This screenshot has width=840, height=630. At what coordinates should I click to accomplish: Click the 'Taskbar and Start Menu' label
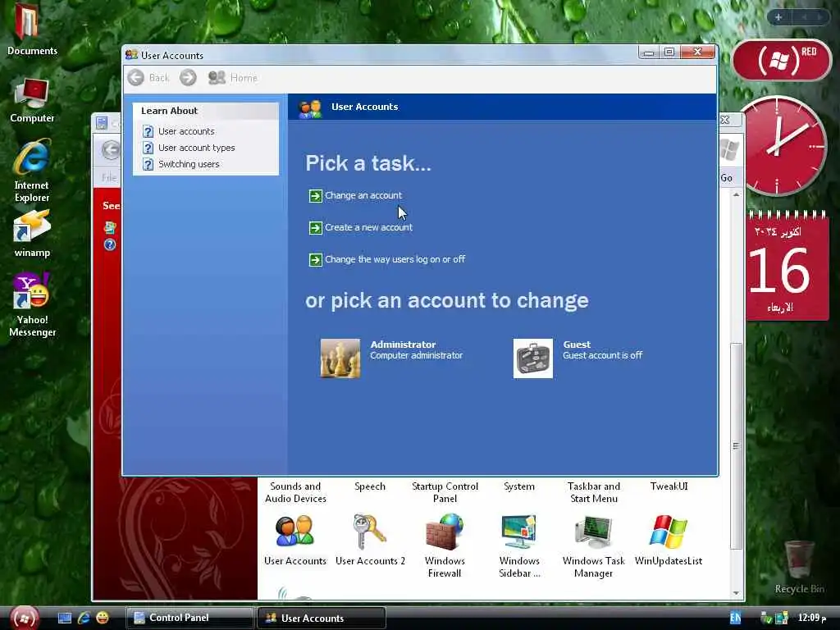click(594, 492)
